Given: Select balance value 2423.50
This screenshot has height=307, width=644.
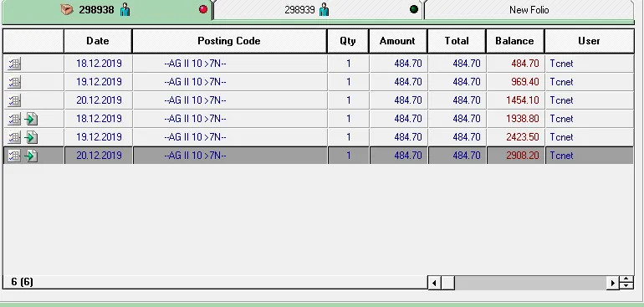Looking at the screenshot, I should 523,137.
